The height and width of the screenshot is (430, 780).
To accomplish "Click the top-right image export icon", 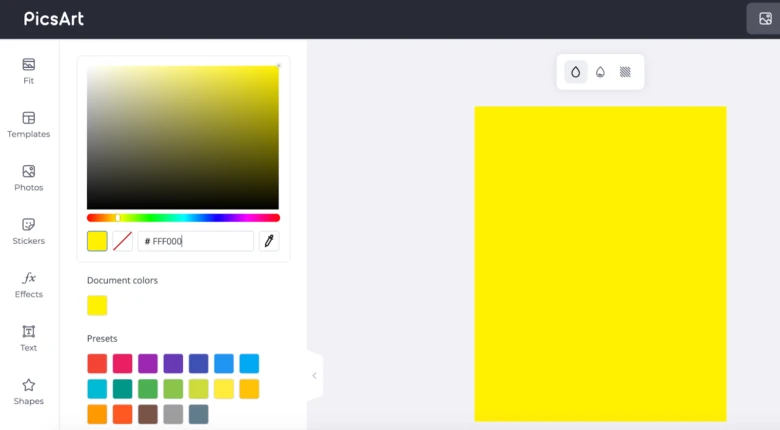I will coord(765,18).
